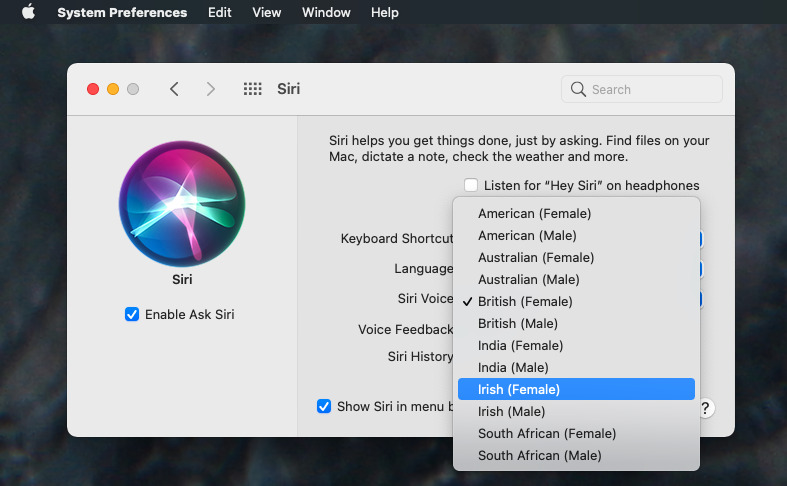787x486 pixels.
Task: Open the Edit menu
Action: [219, 13]
